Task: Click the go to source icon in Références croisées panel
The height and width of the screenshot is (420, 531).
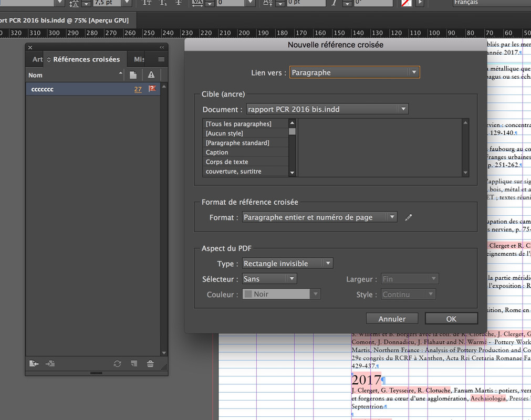Action: coord(34,363)
